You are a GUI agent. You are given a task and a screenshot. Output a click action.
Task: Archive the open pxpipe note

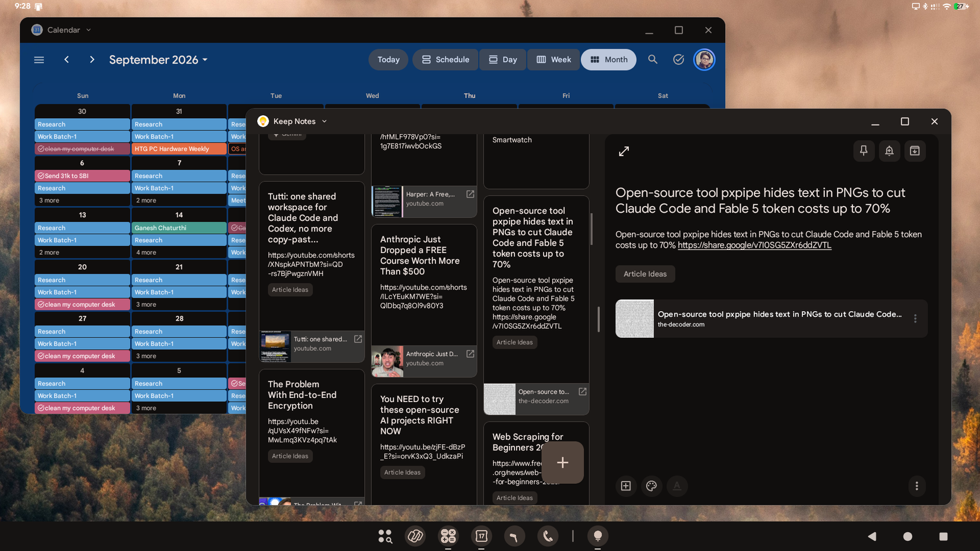point(915,151)
